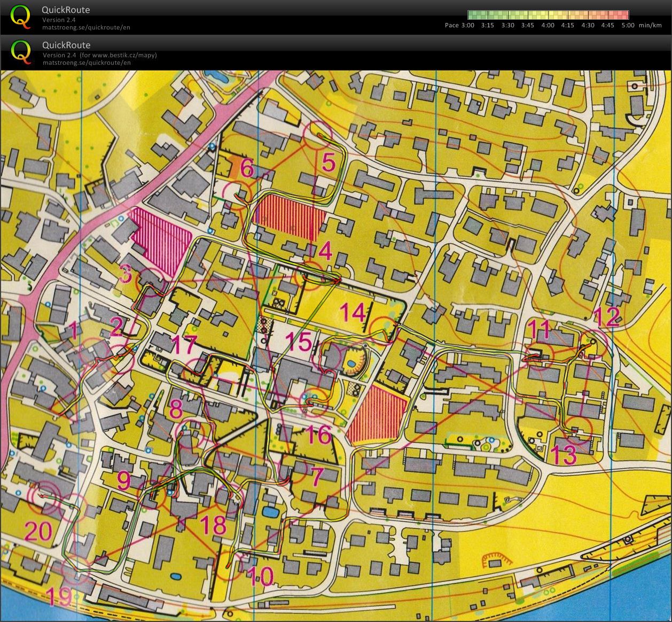Viewport: 672px width, 622px height.
Task: Click control number 18 on the map
Action: tap(213, 525)
